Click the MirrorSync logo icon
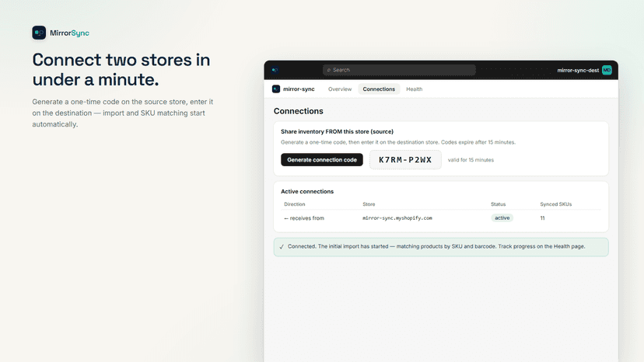Image resolution: width=644 pixels, height=362 pixels. tap(39, 33)
